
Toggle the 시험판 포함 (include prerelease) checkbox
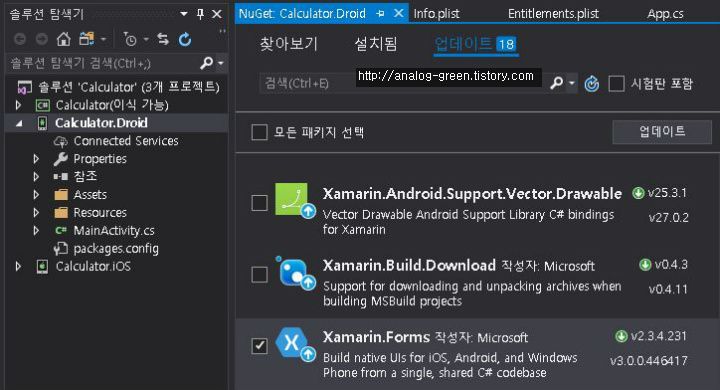[616, 84]
